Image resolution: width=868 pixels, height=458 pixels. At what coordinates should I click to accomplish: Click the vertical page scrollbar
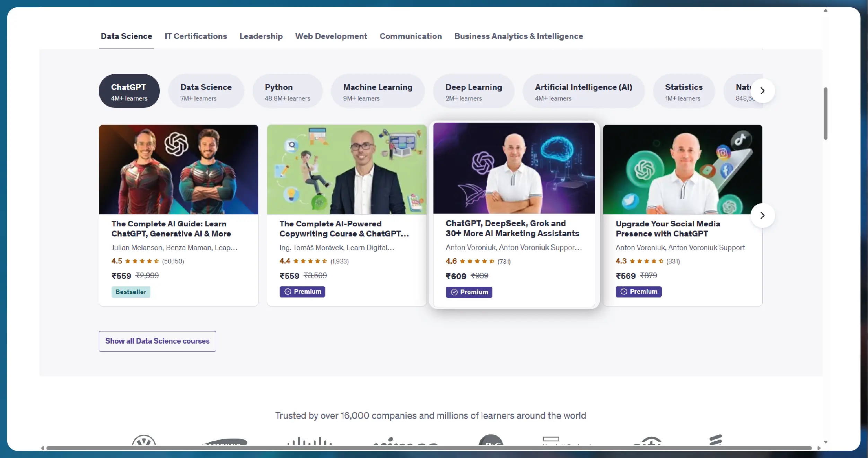[825, 113]
